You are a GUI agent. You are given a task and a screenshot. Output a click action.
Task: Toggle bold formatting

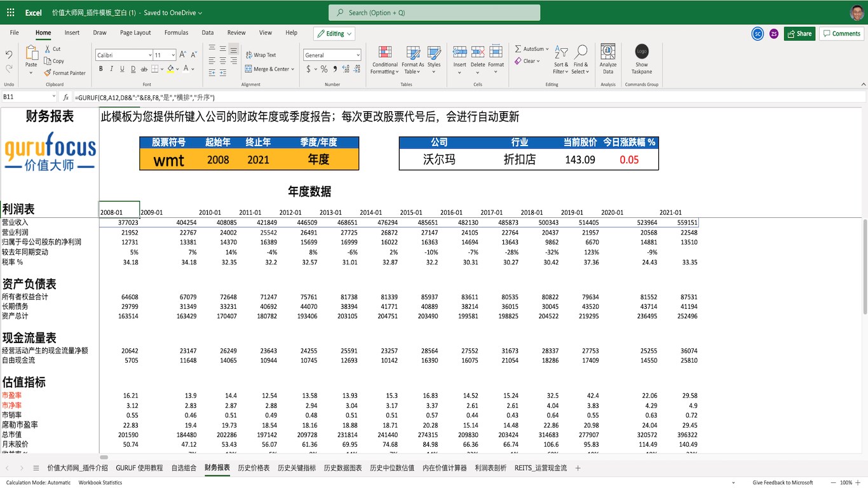click(101, 69)
